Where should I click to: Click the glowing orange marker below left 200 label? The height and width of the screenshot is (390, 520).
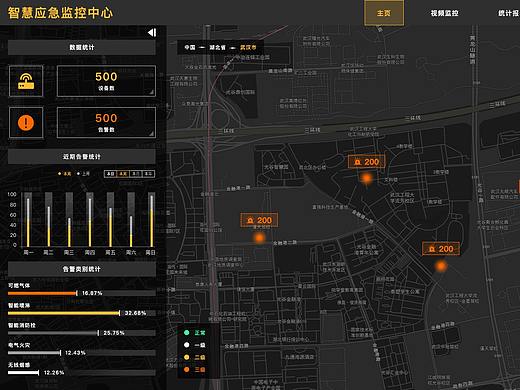pyautogui.click(x=259, y=238)
